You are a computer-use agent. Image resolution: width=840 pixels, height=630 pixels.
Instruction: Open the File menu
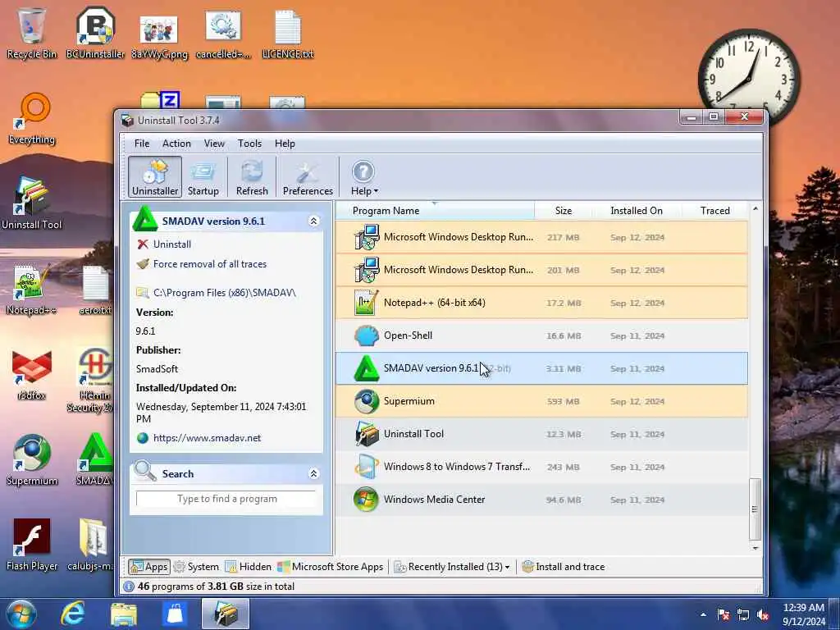click(x=142, y=144)
